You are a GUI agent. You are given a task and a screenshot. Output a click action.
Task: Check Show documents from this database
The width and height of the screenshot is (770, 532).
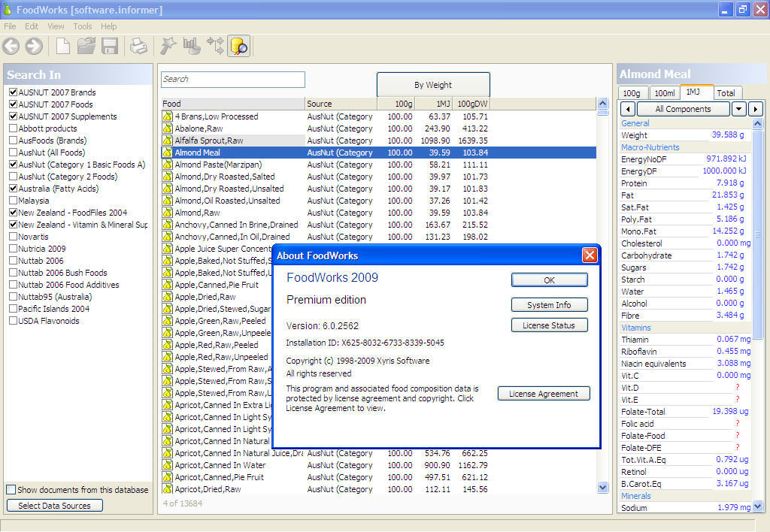(x=11, y=489)
